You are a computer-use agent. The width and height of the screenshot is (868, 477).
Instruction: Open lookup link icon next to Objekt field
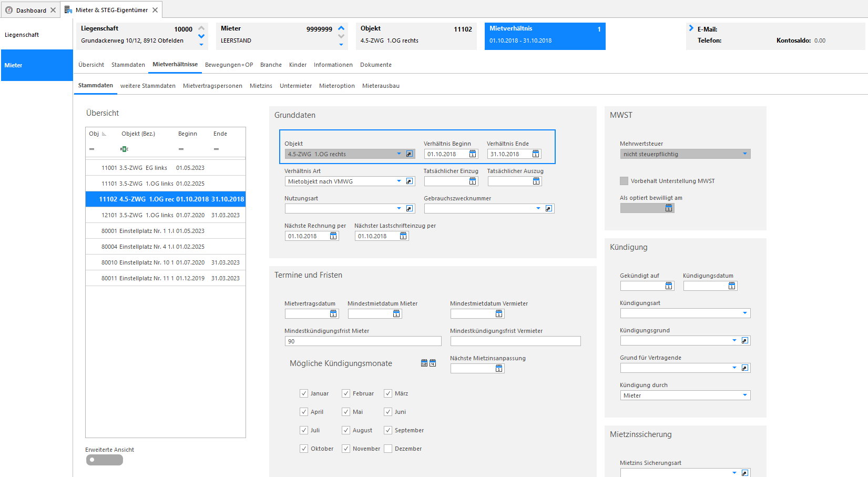click(410, 154)
